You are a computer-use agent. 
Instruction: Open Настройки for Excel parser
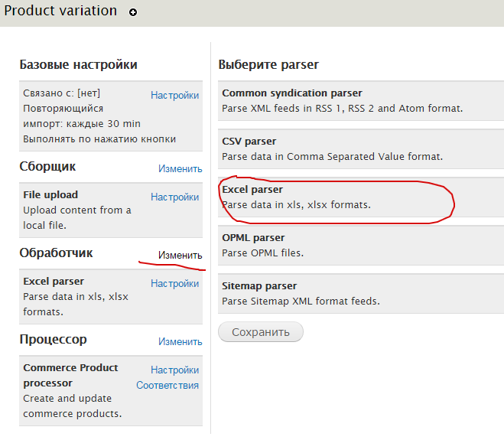tap(174, 283)
